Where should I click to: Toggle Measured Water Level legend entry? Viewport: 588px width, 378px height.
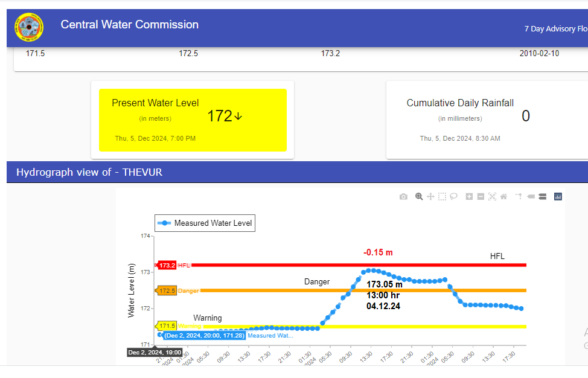point(205,223)
